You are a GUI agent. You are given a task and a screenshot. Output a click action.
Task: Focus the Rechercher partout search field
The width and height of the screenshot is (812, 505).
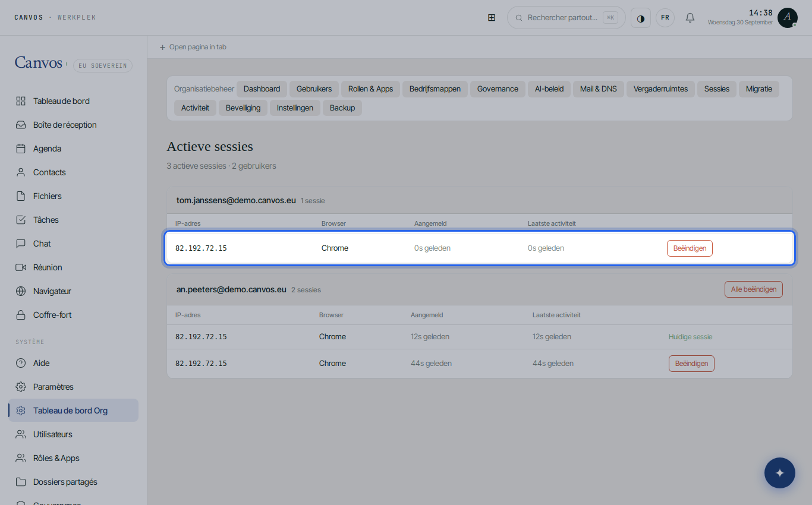coord(566,18)
